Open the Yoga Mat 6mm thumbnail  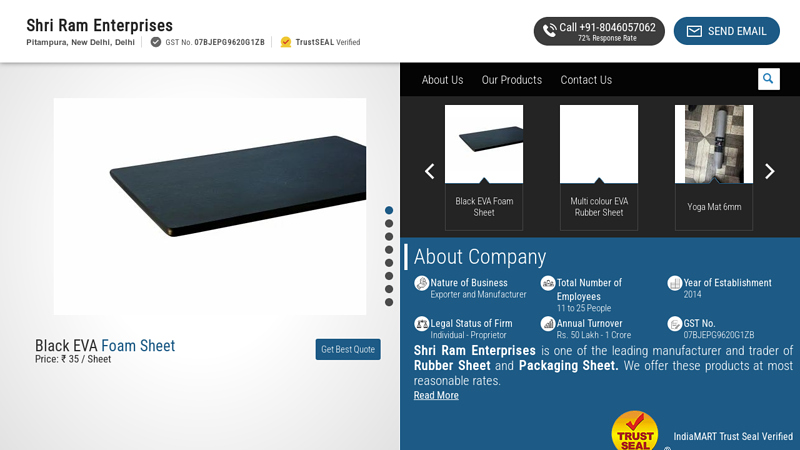pos(714,144)
